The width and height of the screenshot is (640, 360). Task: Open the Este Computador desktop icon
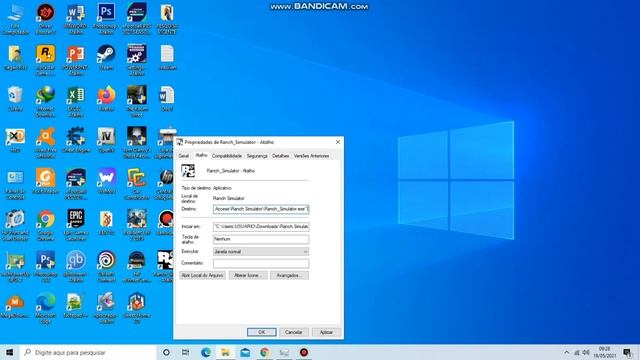pos(15,18)
